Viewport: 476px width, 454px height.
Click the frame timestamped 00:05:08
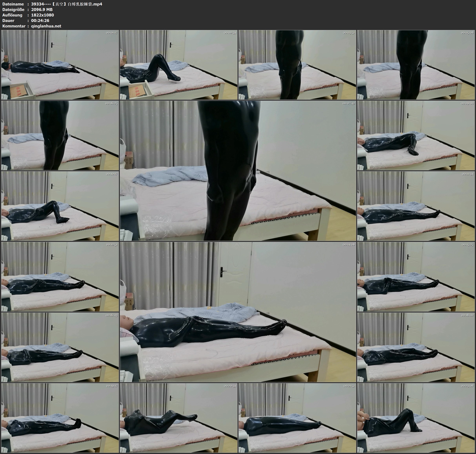point(416,65)
